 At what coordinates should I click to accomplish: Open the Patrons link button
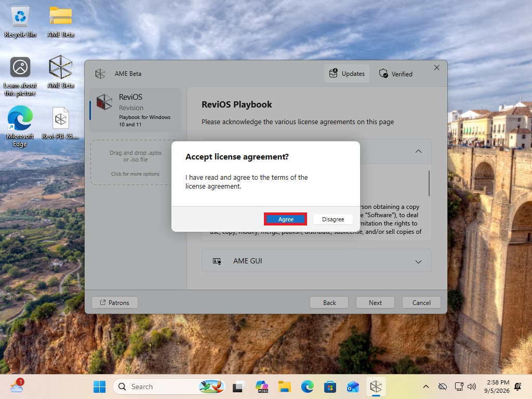click(x=115, y=303)
